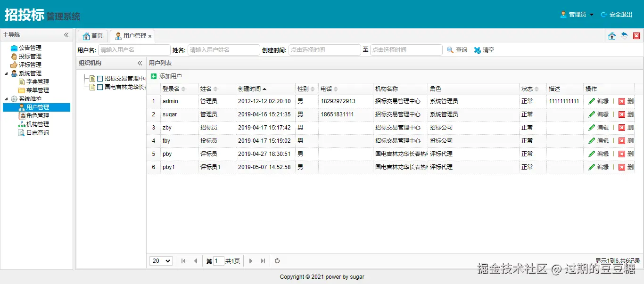This screenshot has width=644, height=284.
Task: Open the 管理员 user dropdown
Action: coord(577,15)
